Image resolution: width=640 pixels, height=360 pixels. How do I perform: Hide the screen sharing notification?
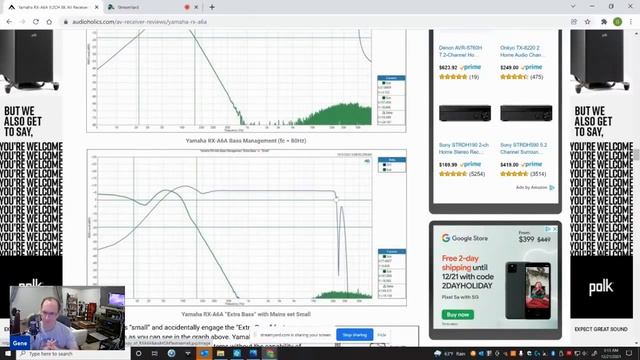[x=382, y=335]
